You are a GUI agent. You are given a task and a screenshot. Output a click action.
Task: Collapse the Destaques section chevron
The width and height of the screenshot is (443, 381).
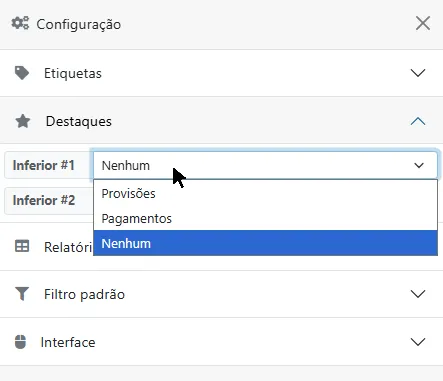(418, 121)
